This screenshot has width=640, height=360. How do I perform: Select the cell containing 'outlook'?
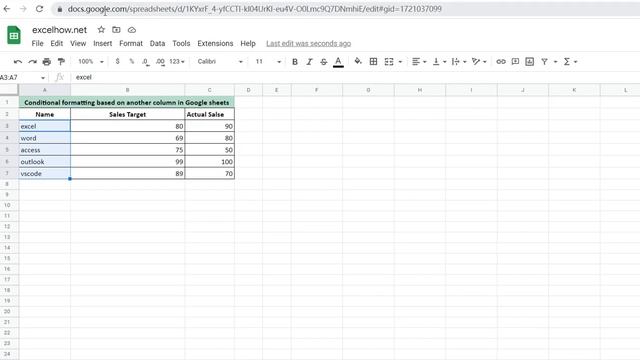pyautogui.click(x=44, y=162)
